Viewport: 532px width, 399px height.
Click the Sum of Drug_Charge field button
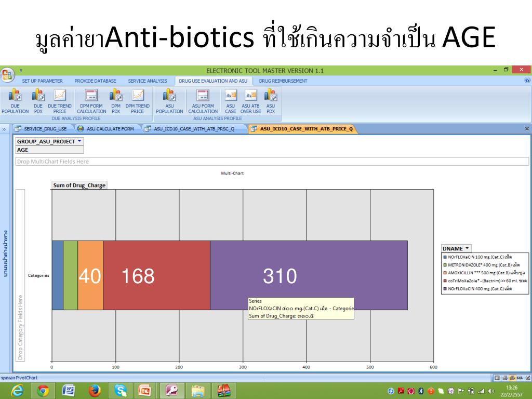click(79, 185)
